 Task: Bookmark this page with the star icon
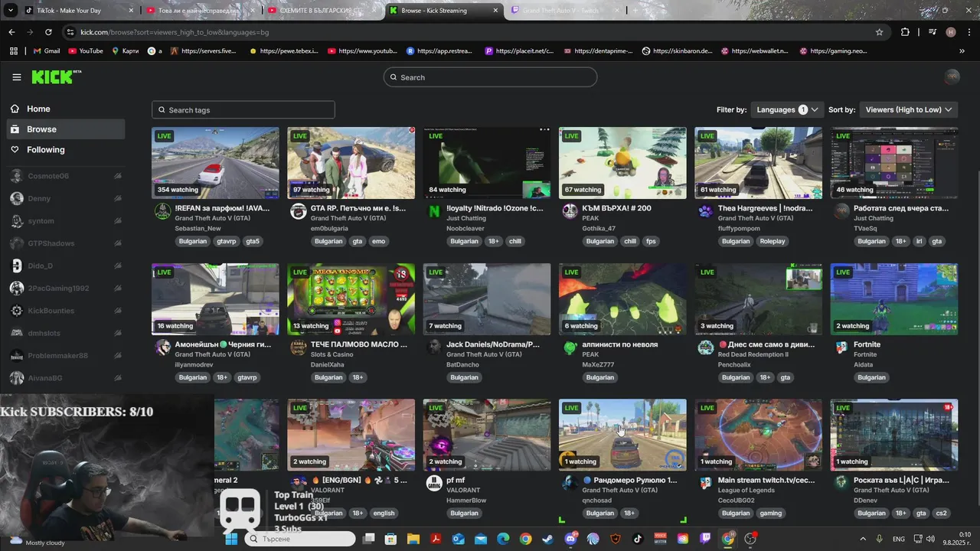pyautogui.click(x=879, y=32)
